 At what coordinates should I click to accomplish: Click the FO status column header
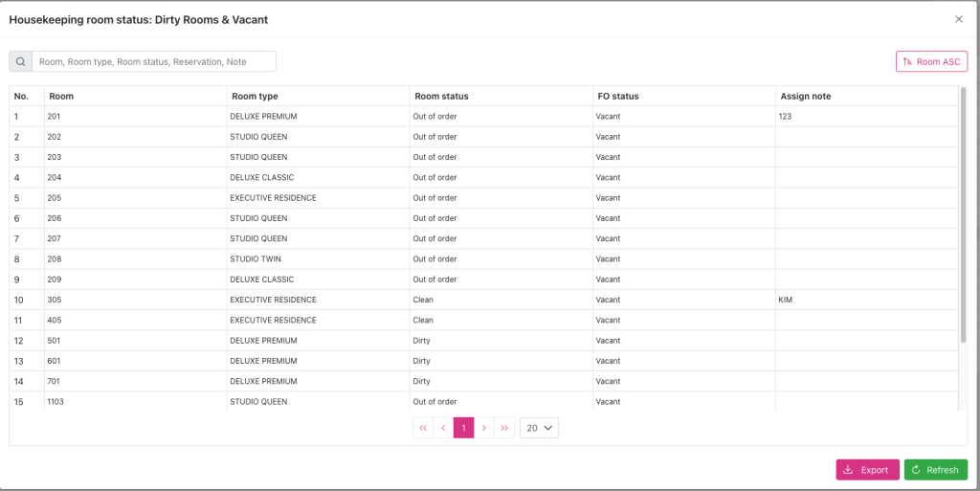[x=616, y=96]
